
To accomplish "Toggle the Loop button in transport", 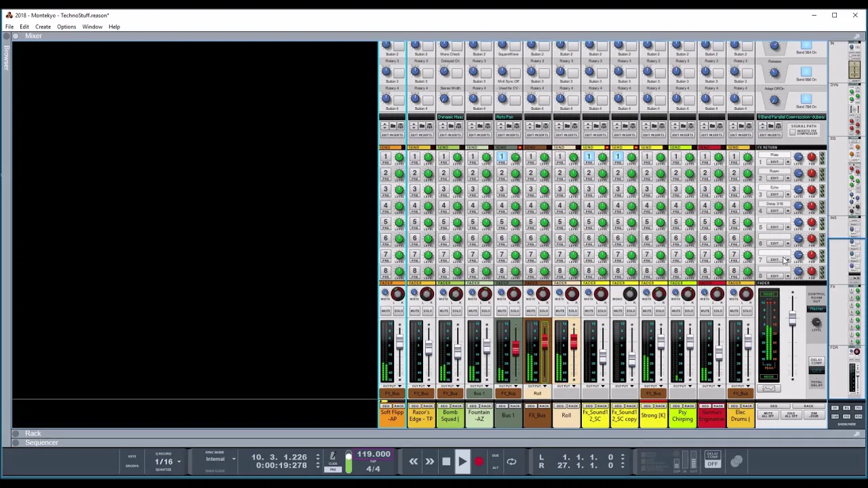I will coord(511,462).
